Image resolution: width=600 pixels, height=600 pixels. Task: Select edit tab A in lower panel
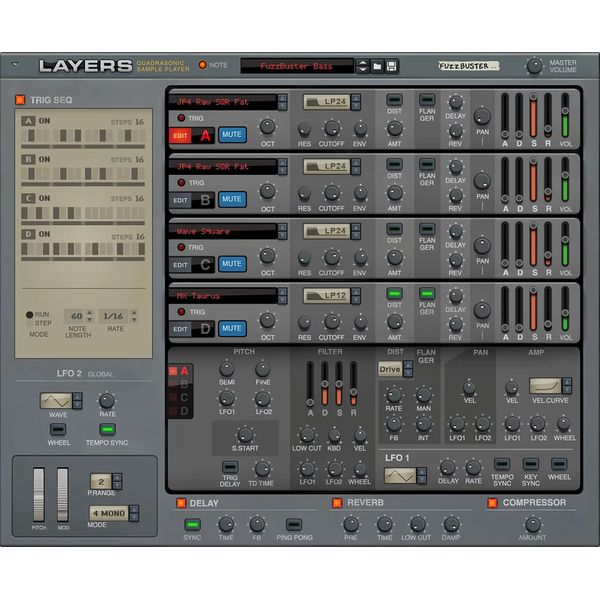(180, 371)
